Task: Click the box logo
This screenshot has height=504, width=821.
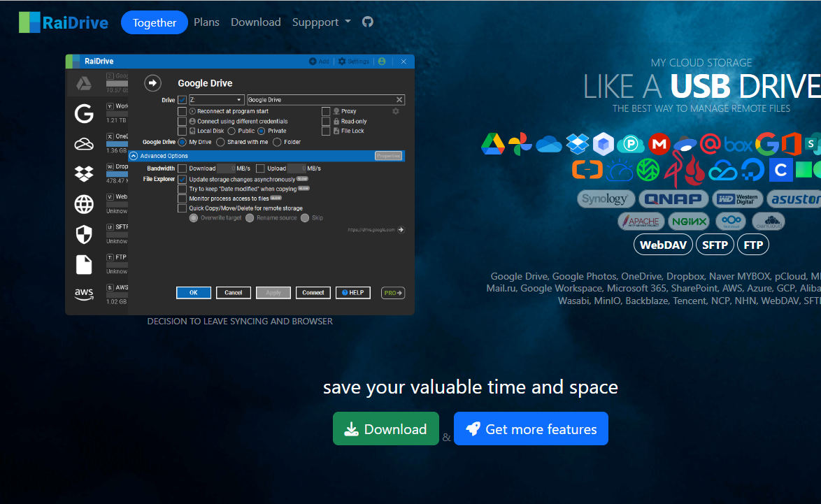Action: (x=738, y=144)
